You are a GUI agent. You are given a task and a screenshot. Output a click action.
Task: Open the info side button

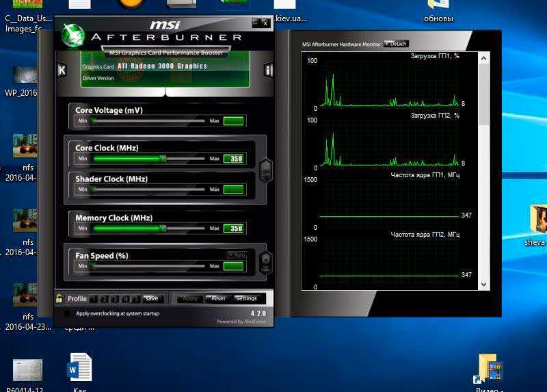click(268, 70)
